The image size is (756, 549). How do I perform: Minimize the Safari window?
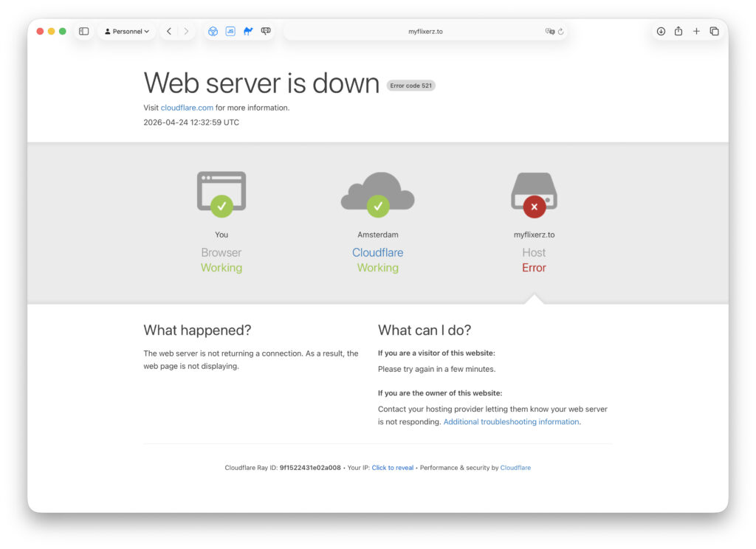(x=51, y=31)
